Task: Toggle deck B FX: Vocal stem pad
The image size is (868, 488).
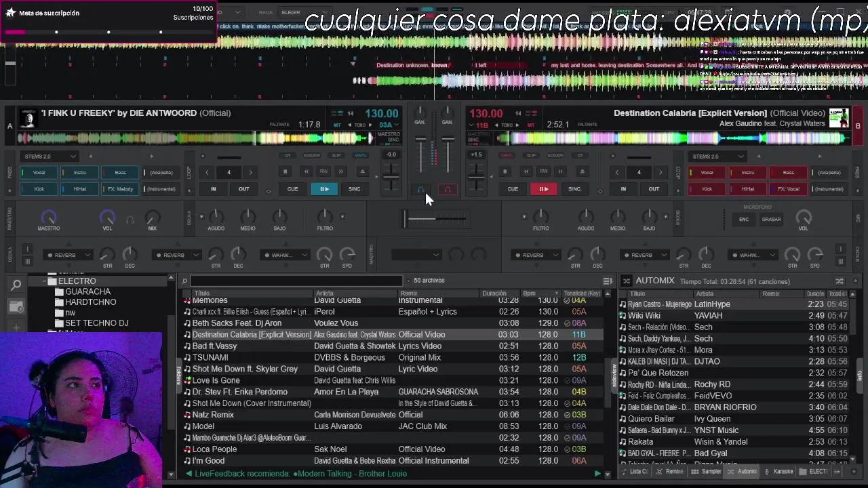Action: tap(788, 189)
